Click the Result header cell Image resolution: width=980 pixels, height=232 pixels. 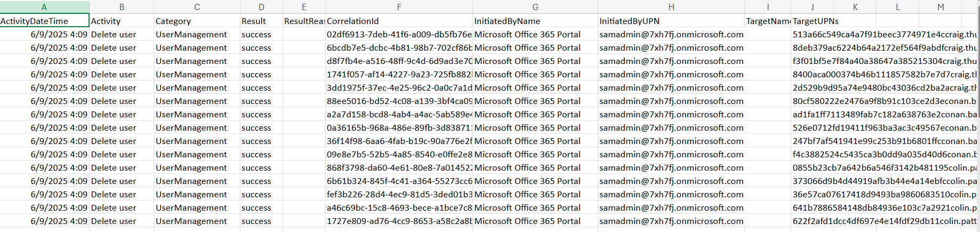tap(261, 21)
